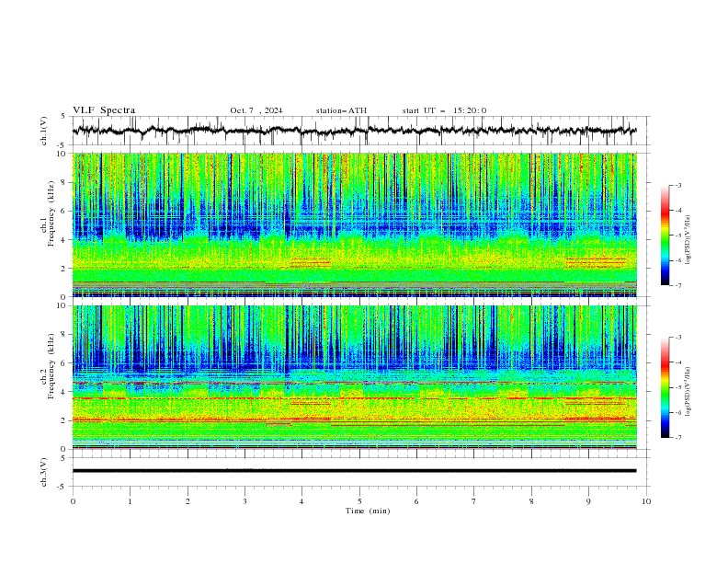Click time axis tick label "7"
The width and height of the screenshot is (728, 563).
pos(474,501)
